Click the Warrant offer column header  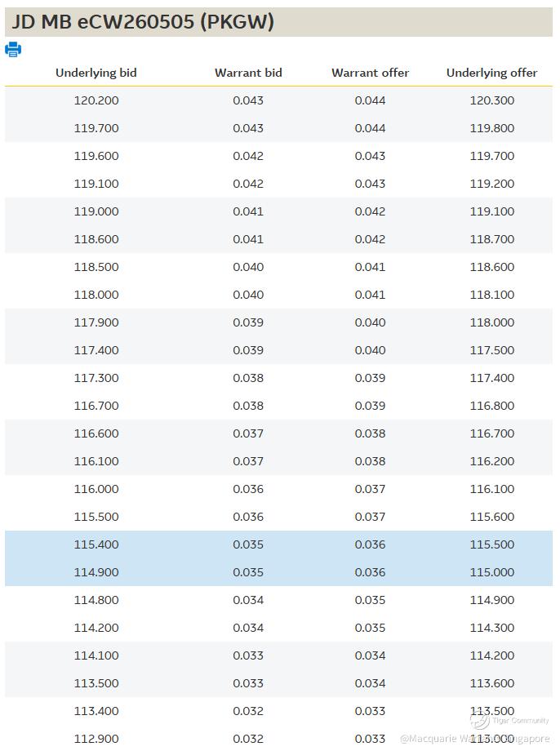(370, 73)
